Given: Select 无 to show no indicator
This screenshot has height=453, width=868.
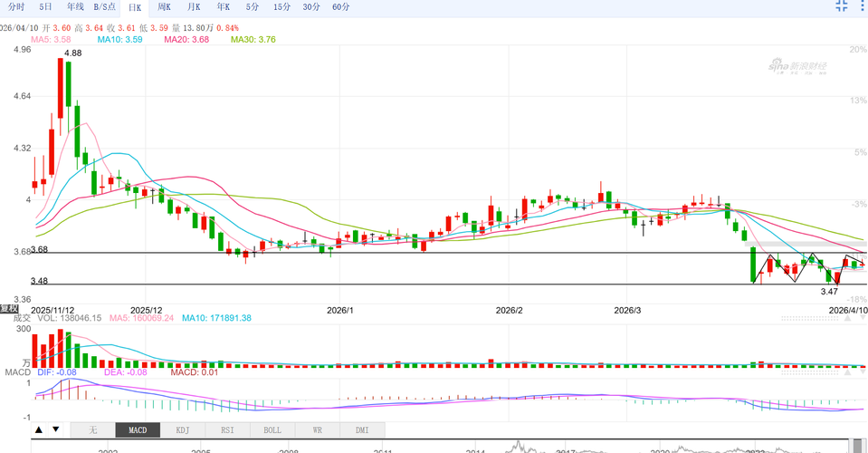Looking at the screenshot, I should pos(93,430).
